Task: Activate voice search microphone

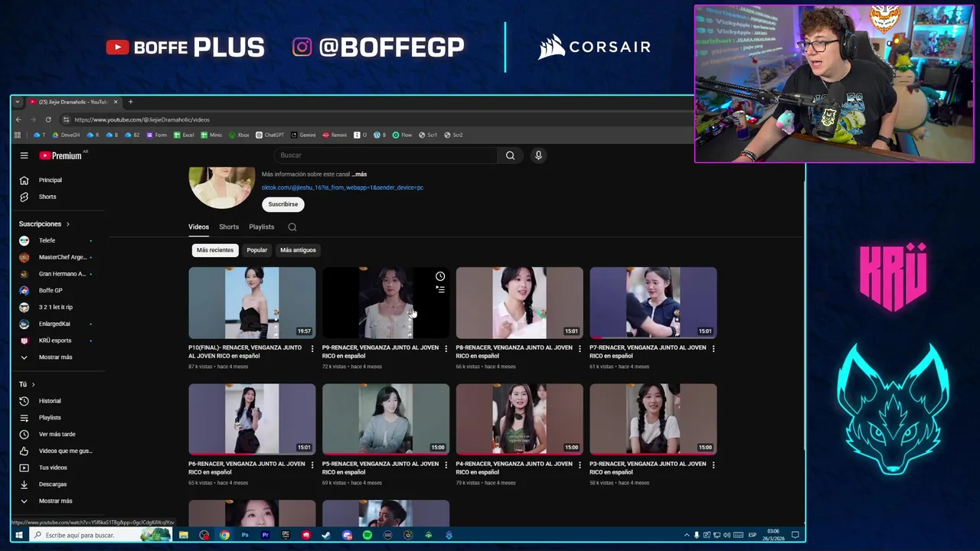Action: tap(538, 155)
